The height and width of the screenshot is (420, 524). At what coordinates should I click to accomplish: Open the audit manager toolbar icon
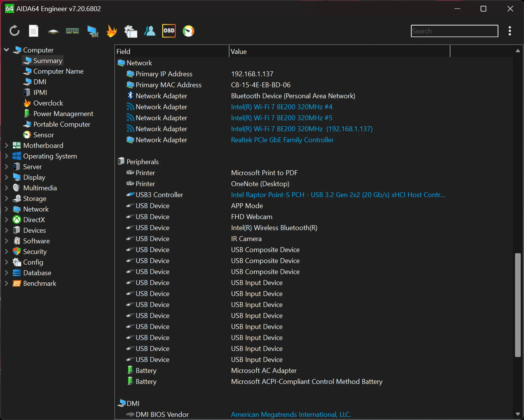[130, 31]
